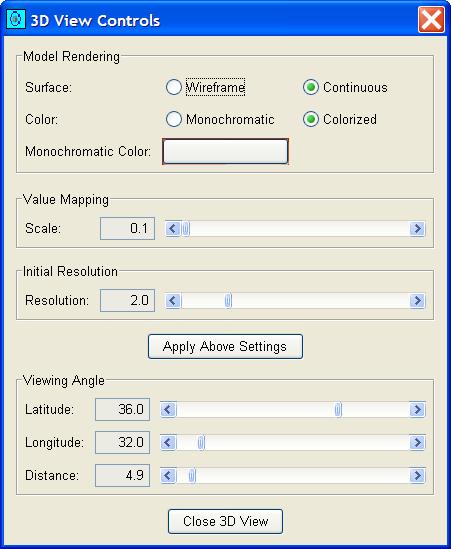Choose the Colorized color option
The image size is (451, 549).
(311, 119)
